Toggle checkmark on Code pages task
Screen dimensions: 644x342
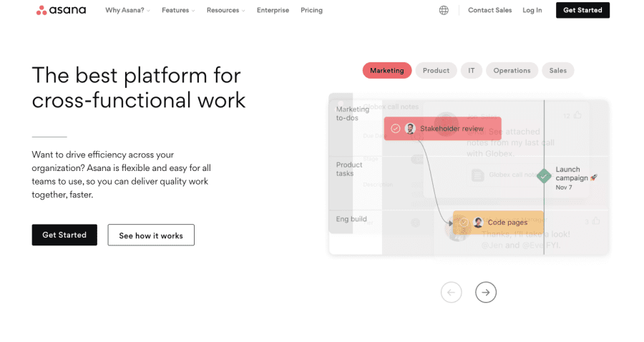464,223
